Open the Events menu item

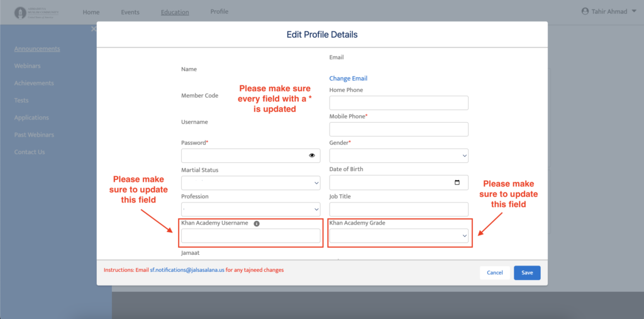point(130,13)
